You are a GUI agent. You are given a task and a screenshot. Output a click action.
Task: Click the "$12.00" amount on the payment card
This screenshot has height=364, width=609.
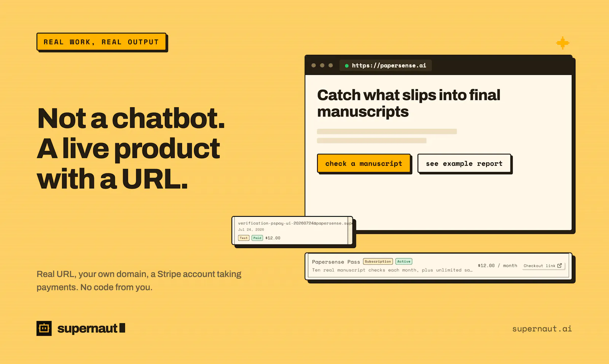[x=273, y=238]
